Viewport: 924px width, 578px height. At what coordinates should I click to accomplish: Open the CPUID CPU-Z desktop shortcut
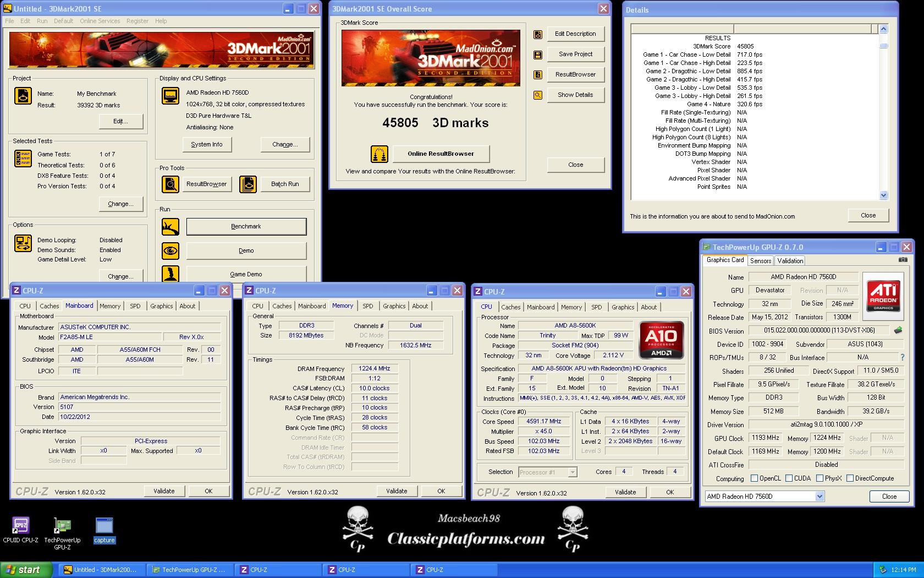[20, 530]
